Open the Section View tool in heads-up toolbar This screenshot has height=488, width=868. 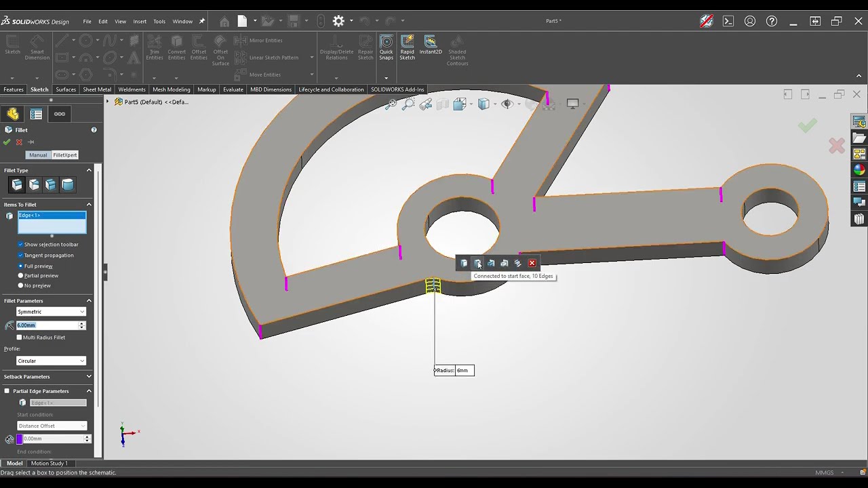click(443, 104)
